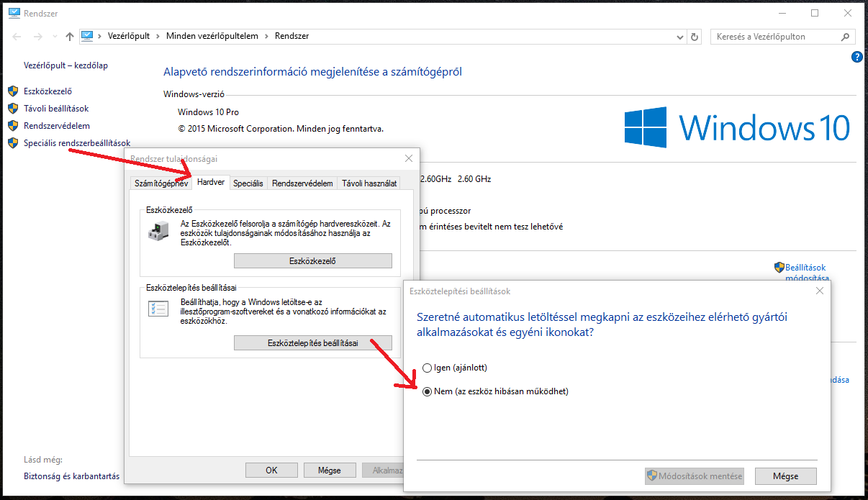Maximize the Rendszer window

[x=815, y=13]
